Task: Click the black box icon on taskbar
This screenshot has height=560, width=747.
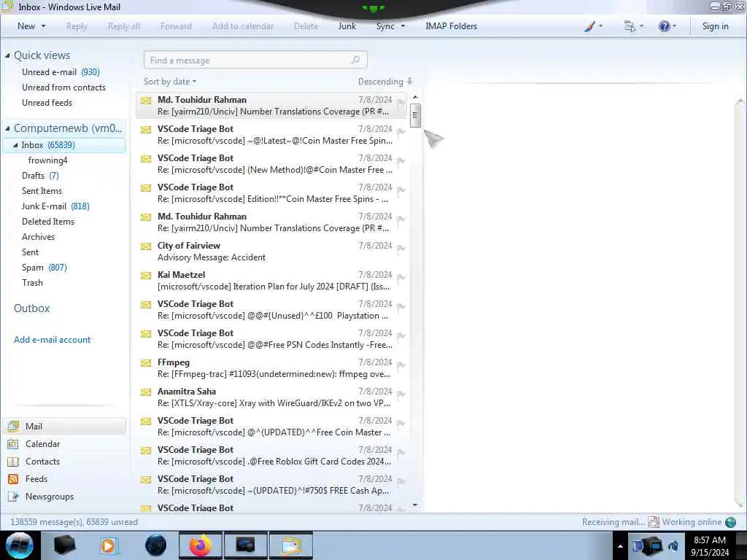Action: point(64,545)
